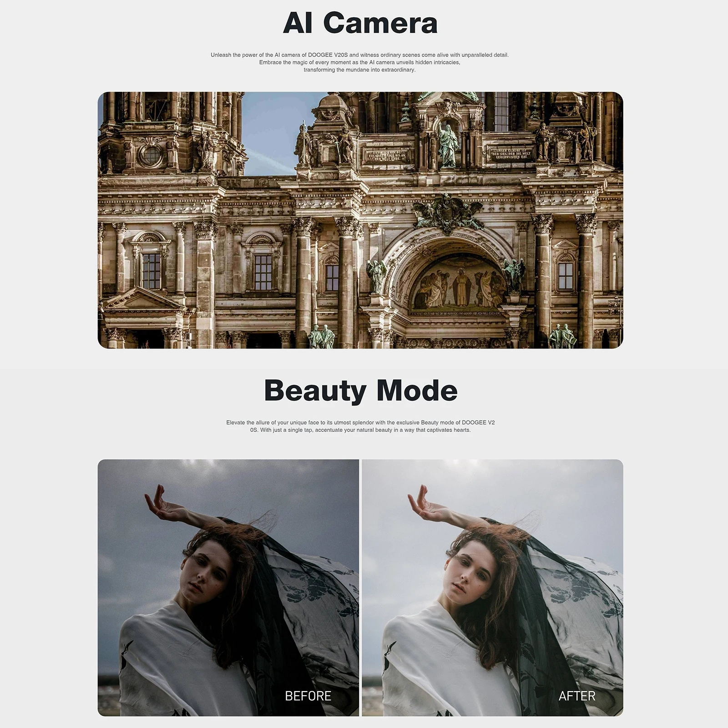Open the AFTER portrait image
The width and height of the screenshot is (728, 728).
[x=492, y=588]
